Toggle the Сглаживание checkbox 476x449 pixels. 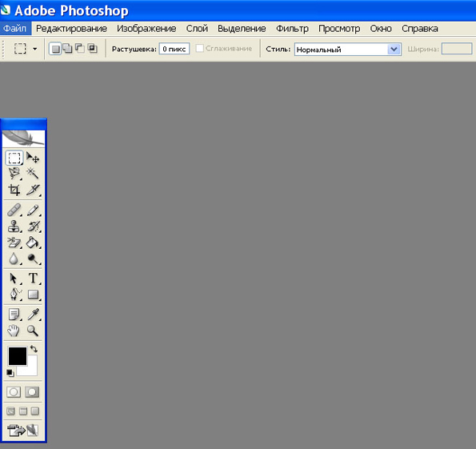[199, 48]
